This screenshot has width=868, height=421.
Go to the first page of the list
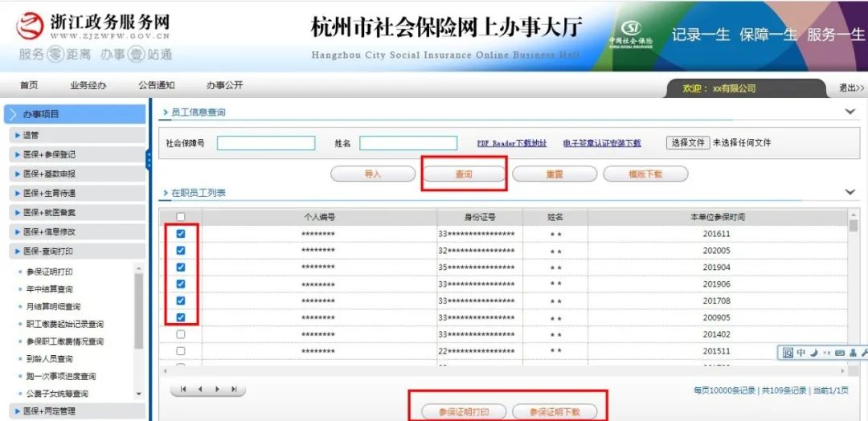click(183, 390)
